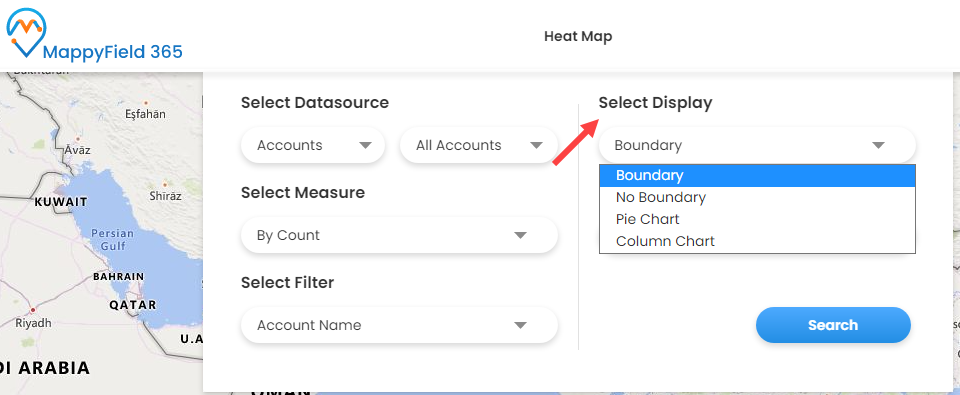The image size is (960, 395).
Task: Select the Boundary option in list
Action: click(x=757, y=175)
